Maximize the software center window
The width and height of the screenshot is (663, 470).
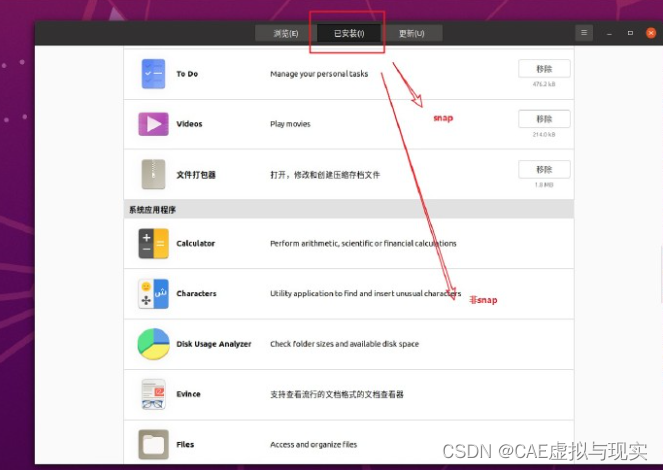pos(630,33)
